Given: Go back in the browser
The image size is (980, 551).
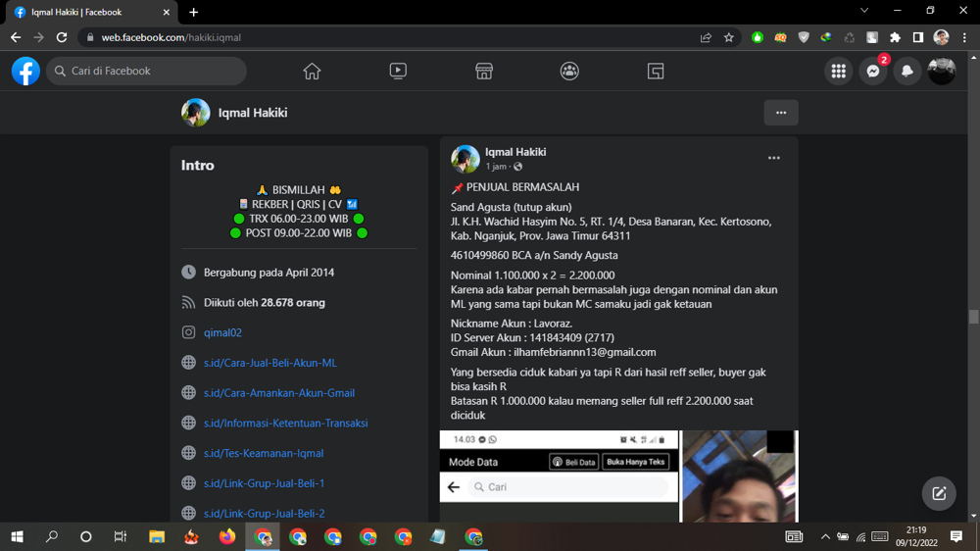Looking at the screenshot, I should 16,37.
